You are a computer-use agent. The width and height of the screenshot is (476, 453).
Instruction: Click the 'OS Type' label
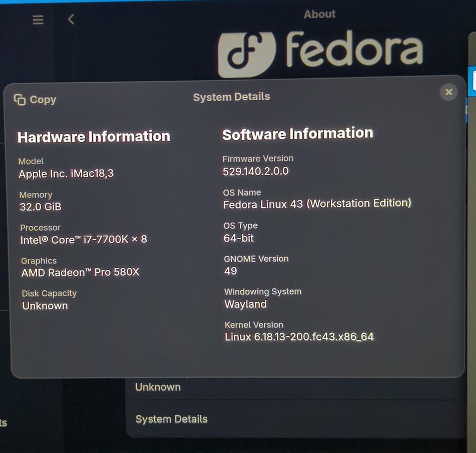(240, 225)
